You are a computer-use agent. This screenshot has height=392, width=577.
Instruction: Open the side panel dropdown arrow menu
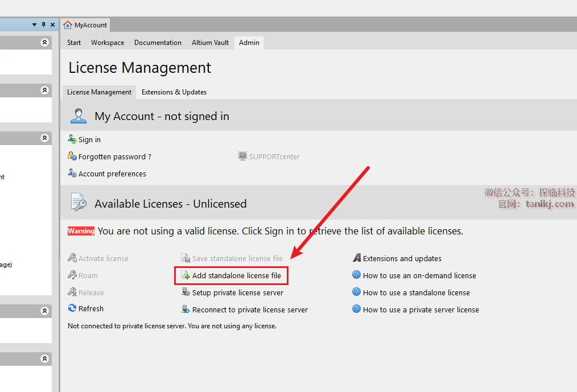coord(34,24)
